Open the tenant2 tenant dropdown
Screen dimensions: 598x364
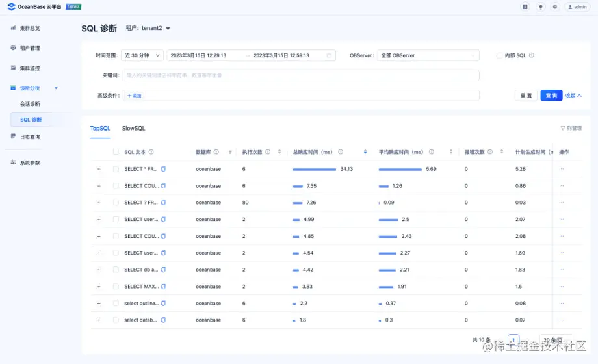point(155,28)
